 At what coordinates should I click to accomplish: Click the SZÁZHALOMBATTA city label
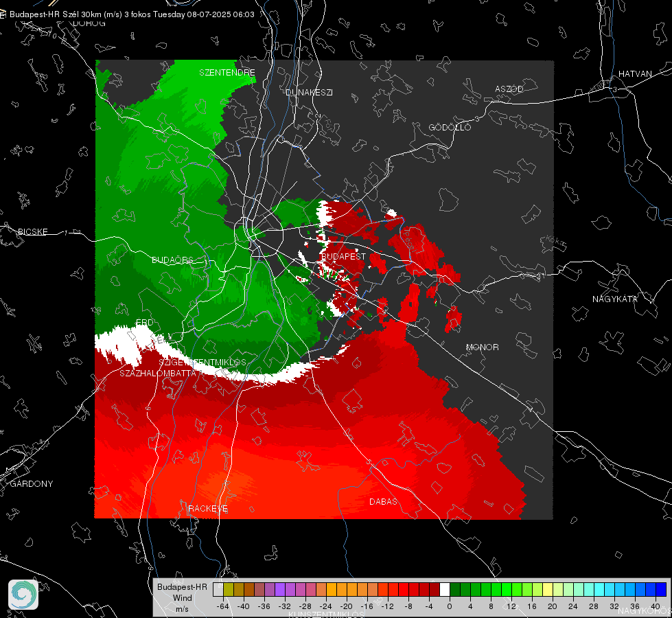click(x=158, y=373)
